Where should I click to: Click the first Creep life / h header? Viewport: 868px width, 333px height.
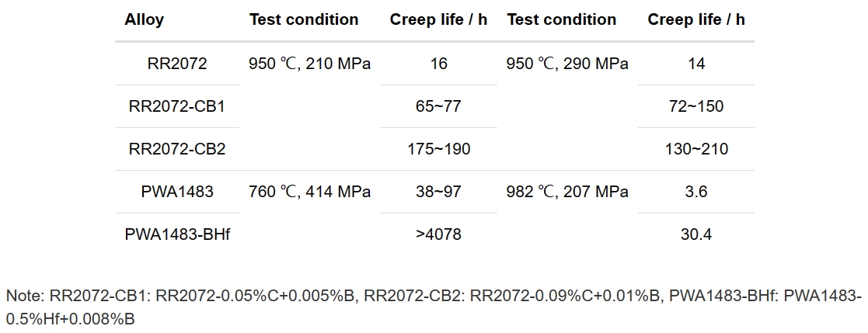438,20
